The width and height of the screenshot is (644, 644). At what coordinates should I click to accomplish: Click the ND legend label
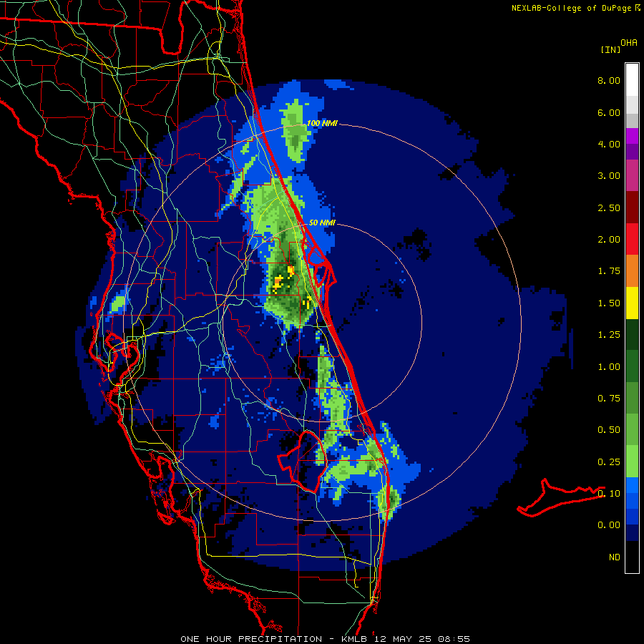(615, 557)
